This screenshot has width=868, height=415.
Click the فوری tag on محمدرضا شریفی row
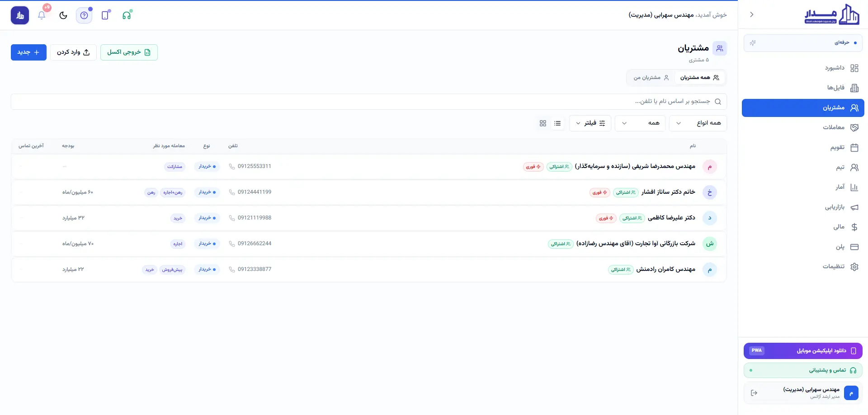[533, 167]
